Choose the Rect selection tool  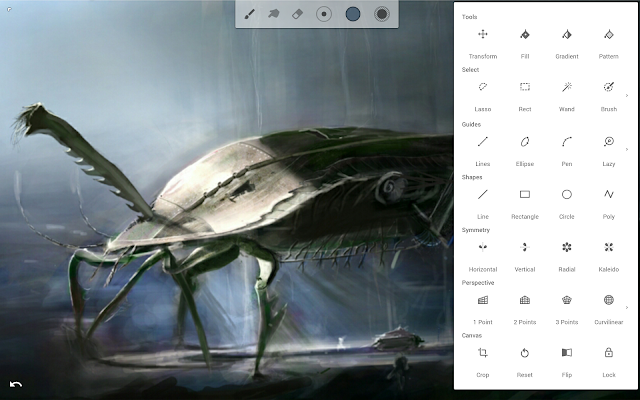pos(525,87)
